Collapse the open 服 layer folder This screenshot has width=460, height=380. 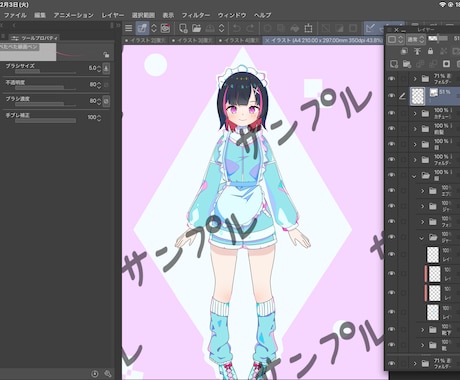tap(414, 176)
